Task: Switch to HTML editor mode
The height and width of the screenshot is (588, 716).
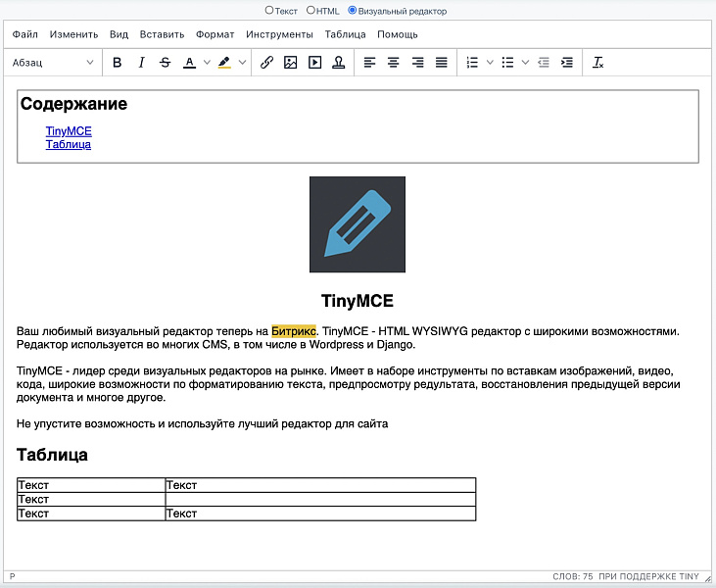Action: (x=311, y=10)
